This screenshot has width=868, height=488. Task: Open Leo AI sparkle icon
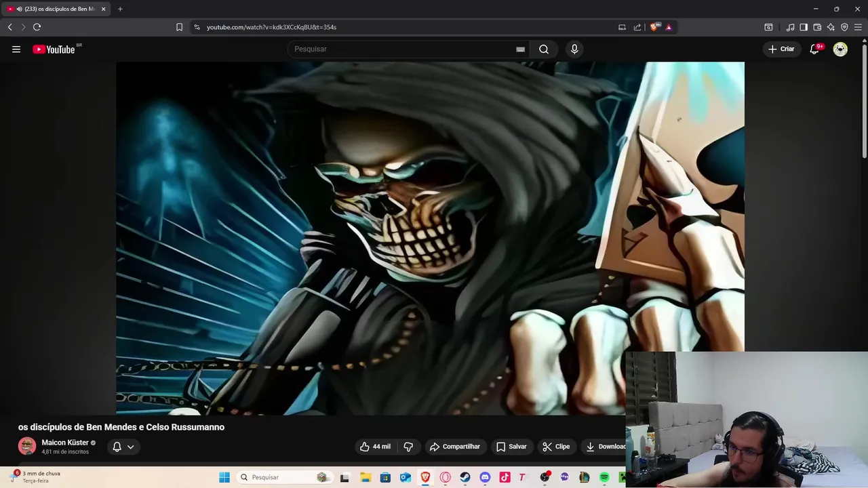click(x=831, y=27)
